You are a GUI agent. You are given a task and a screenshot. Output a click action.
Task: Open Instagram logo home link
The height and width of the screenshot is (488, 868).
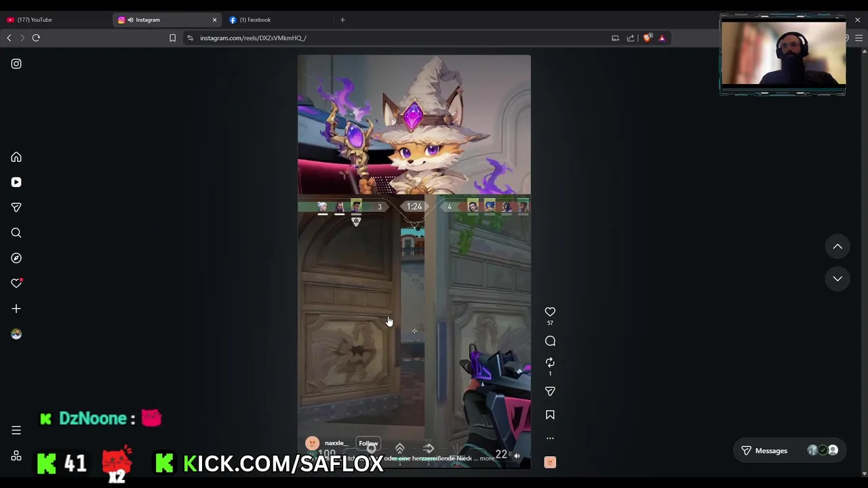click(x=16, y=64)
